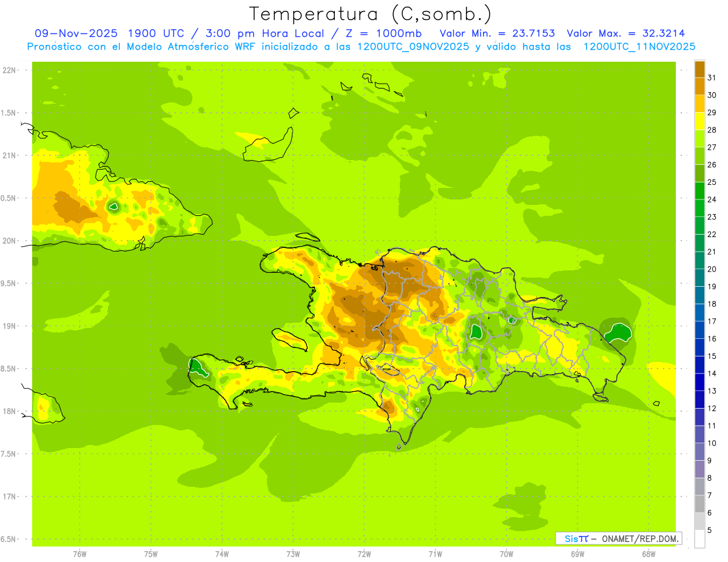The width and height of the screenshot is (728, 562).
Task: Click the blue "Sis" logo text
Action: pos(571,538)
